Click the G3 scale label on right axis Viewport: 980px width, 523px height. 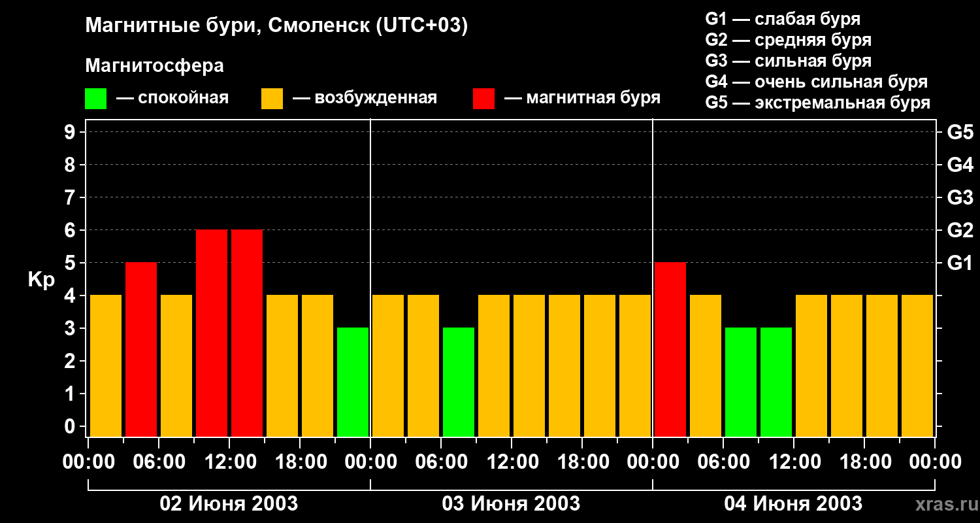tap(960, 198)
